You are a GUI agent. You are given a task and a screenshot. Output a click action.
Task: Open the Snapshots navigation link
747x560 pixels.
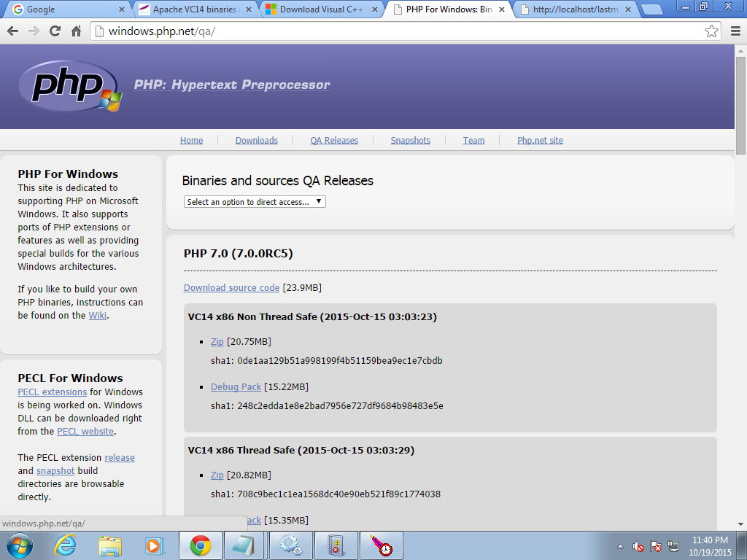(x=410, y=141)
